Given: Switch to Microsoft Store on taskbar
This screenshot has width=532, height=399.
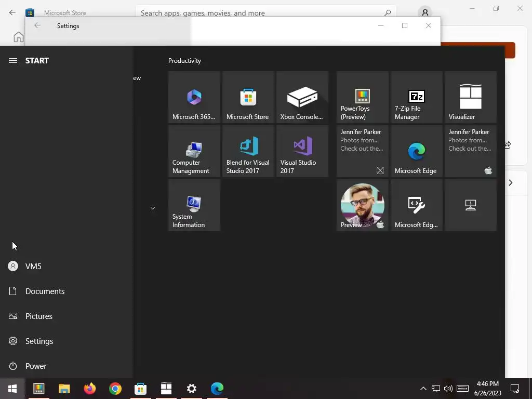Looking at the screenshot, I should 140,389.
